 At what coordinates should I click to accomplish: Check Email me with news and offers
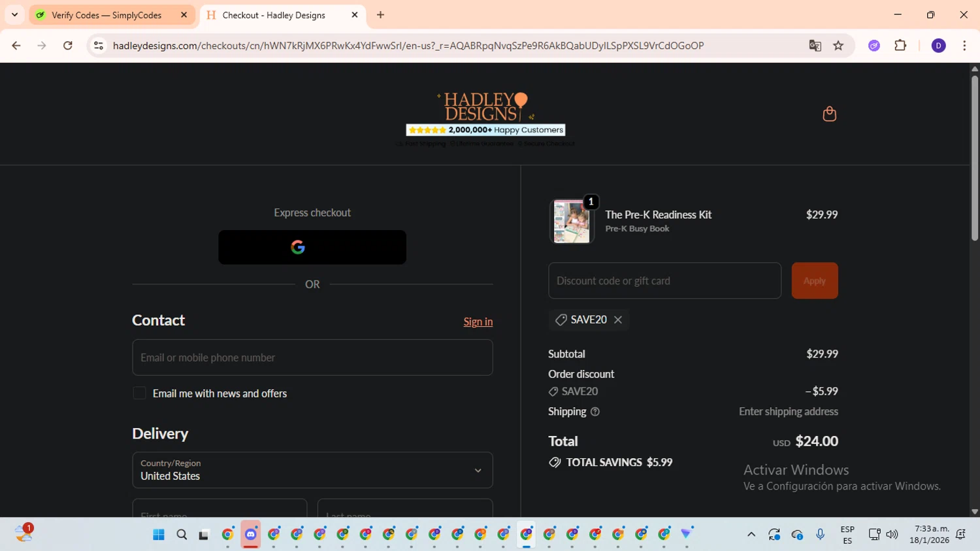tap(139, 393)
